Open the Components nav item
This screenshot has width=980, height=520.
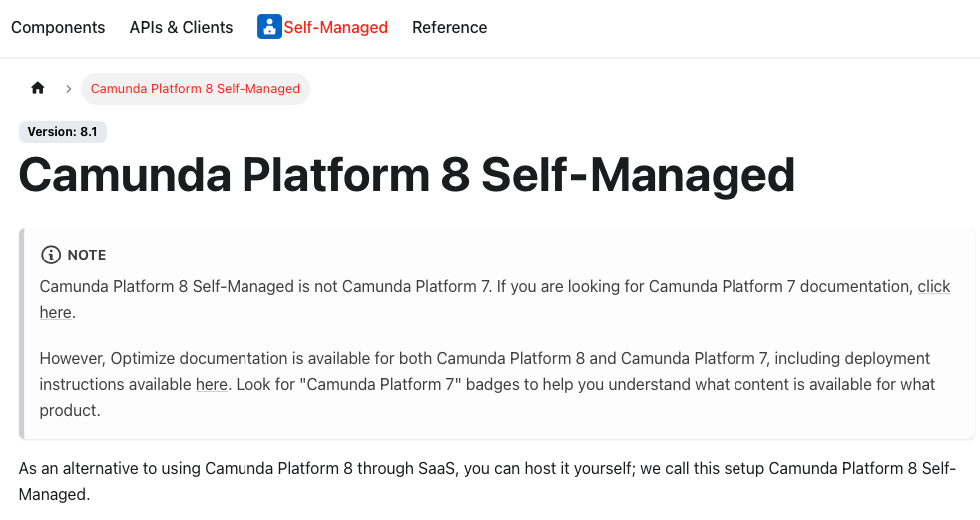pos(58,27)
